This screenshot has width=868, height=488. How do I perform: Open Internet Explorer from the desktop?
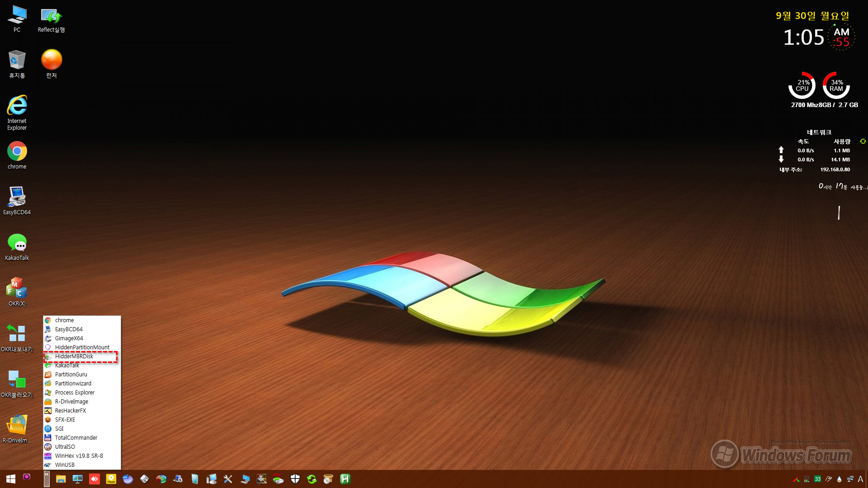point(17,113)
